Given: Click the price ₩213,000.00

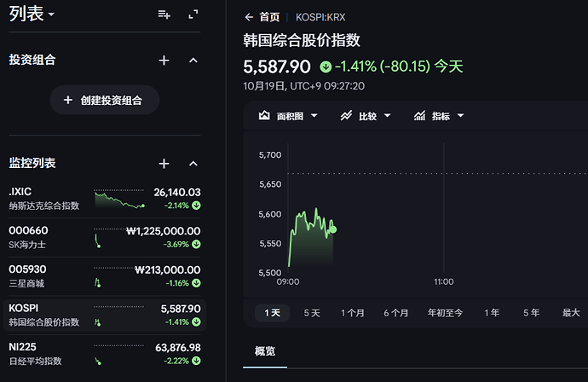Looking at the screenshot, I should tap(168, 270).
